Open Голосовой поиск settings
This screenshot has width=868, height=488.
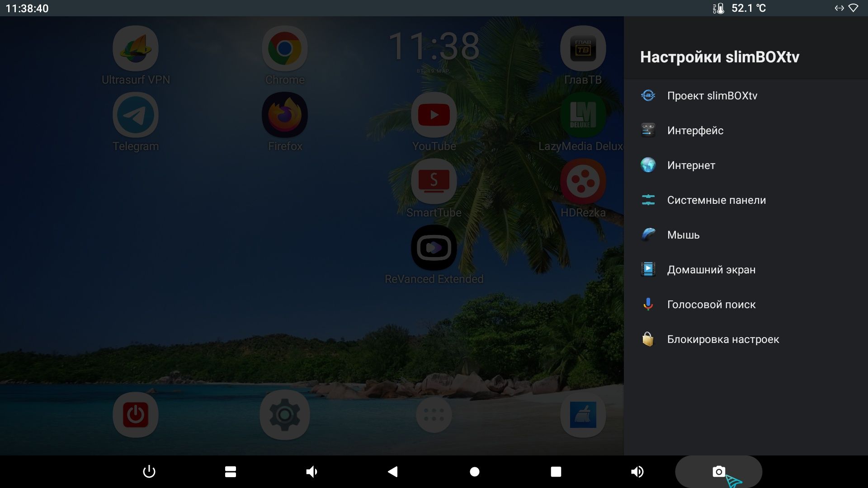711,304
